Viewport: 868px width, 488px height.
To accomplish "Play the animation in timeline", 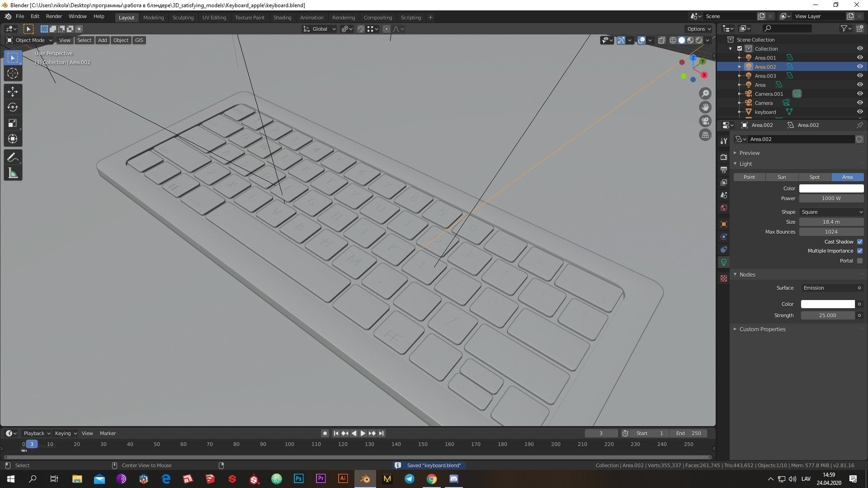I will click(363, 433).
